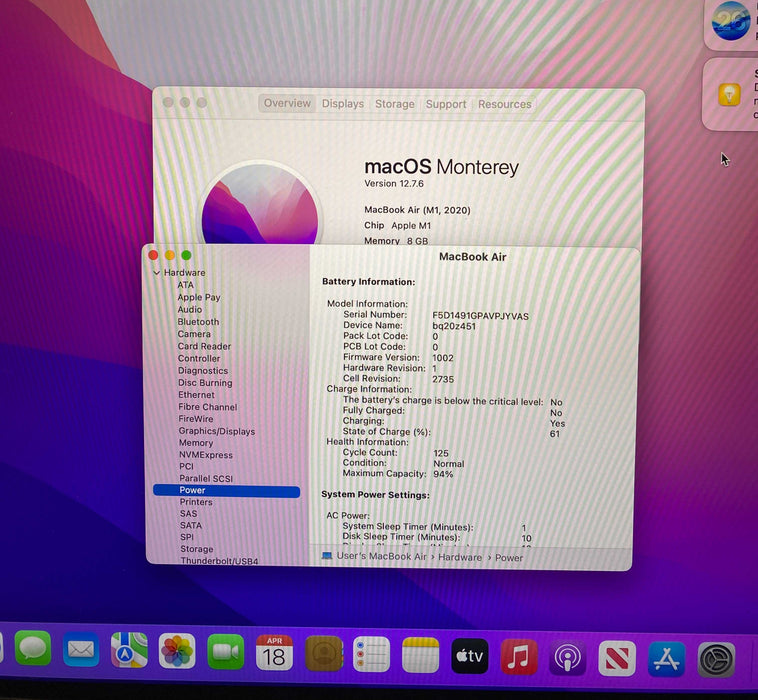Open the Mail app in the Dock
Screen dimensions: 758x700
81,649
